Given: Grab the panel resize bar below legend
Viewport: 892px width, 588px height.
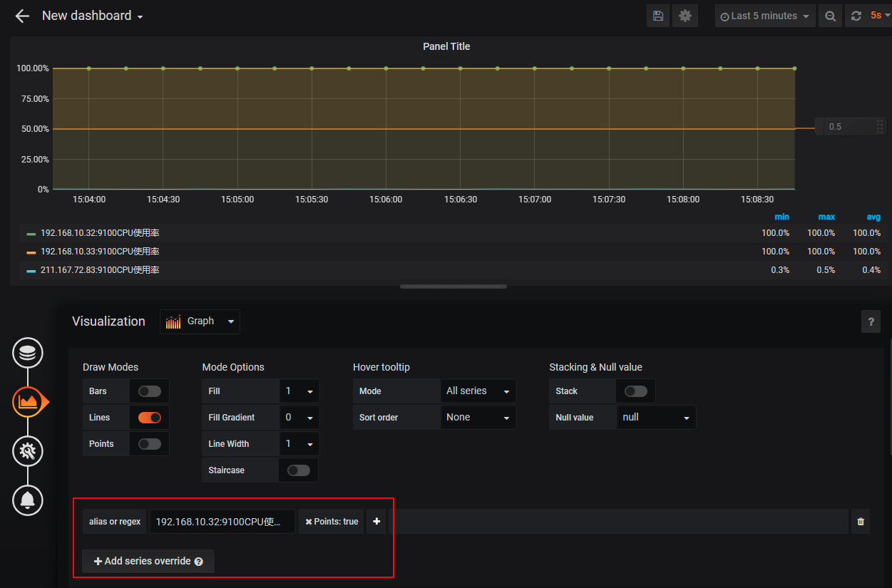Looking at the screenshot, I should point(453,287).
